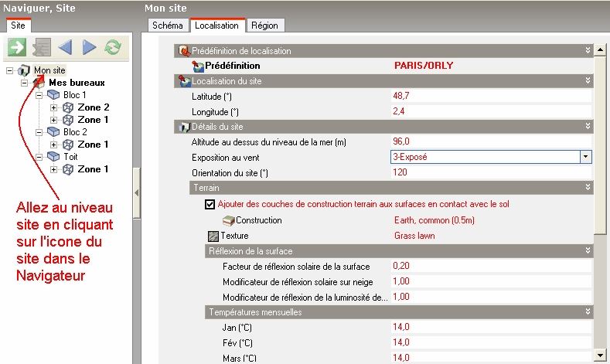
Task: Select Mes bureaux in the navigator
Action: tap(77, 83)
